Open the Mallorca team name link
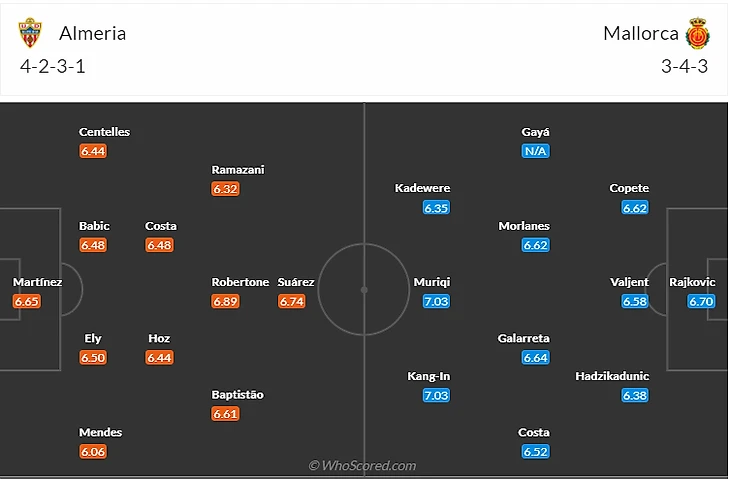Screen dimensions: 730x479 click(x=640, y=33)
